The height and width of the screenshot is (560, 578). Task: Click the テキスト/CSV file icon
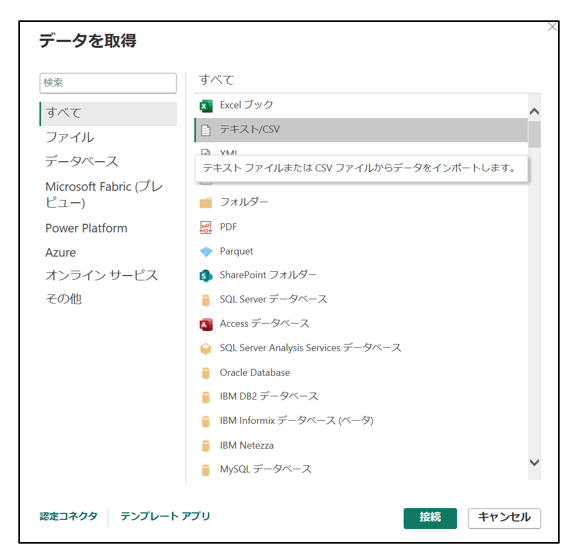(x=206, y=130)
